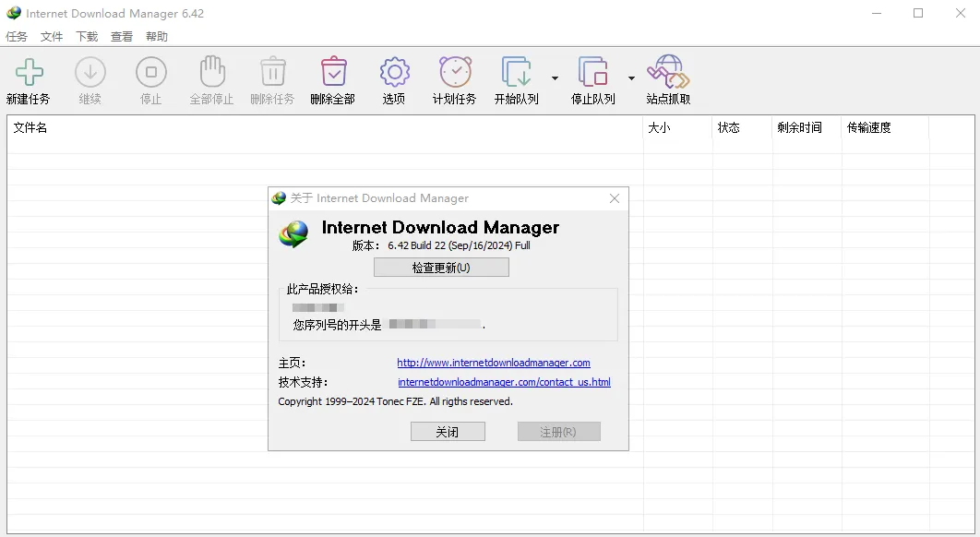Click the 检查更新(U) button

click(x=441, y=268)
